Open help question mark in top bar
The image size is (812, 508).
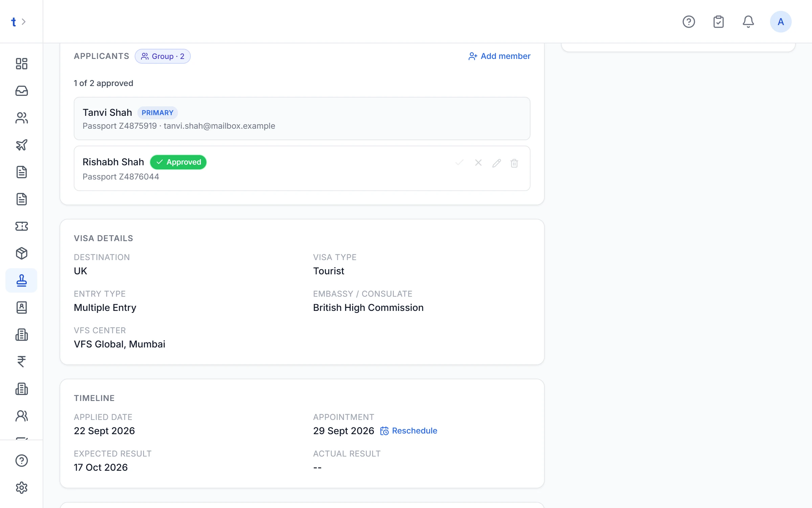coord(689,22)
